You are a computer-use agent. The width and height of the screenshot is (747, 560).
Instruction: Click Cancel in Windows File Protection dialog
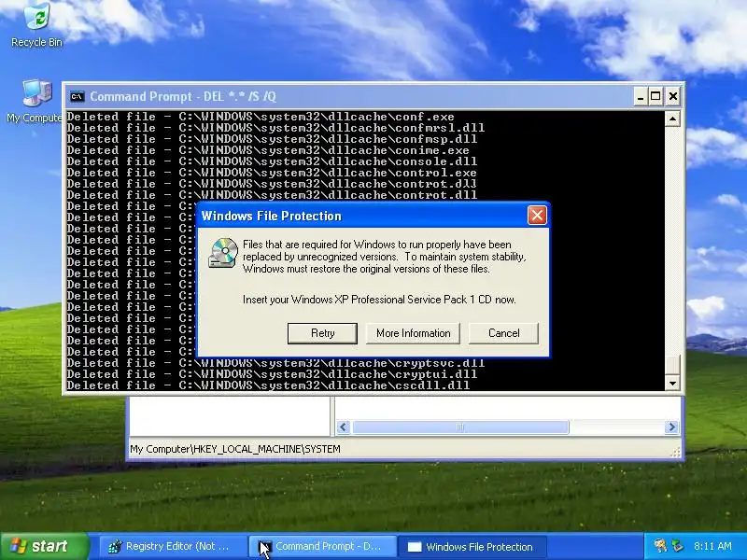(x=503, y=333)
